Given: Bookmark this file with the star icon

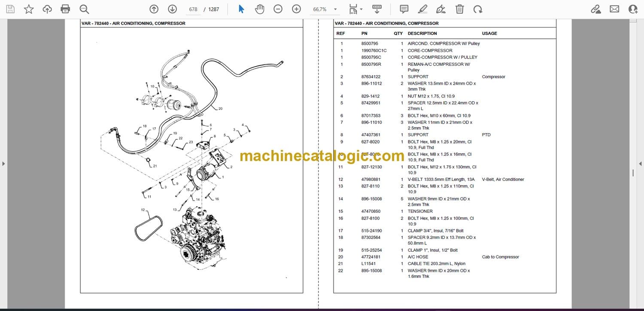Looking at the screenshot, I should [29, 9].
